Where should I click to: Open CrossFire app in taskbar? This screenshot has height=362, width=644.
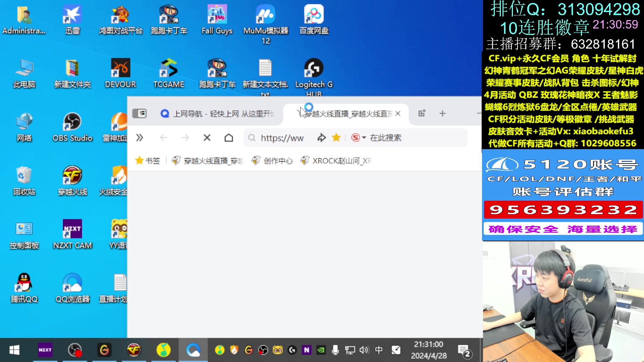[x=134, y=350]
